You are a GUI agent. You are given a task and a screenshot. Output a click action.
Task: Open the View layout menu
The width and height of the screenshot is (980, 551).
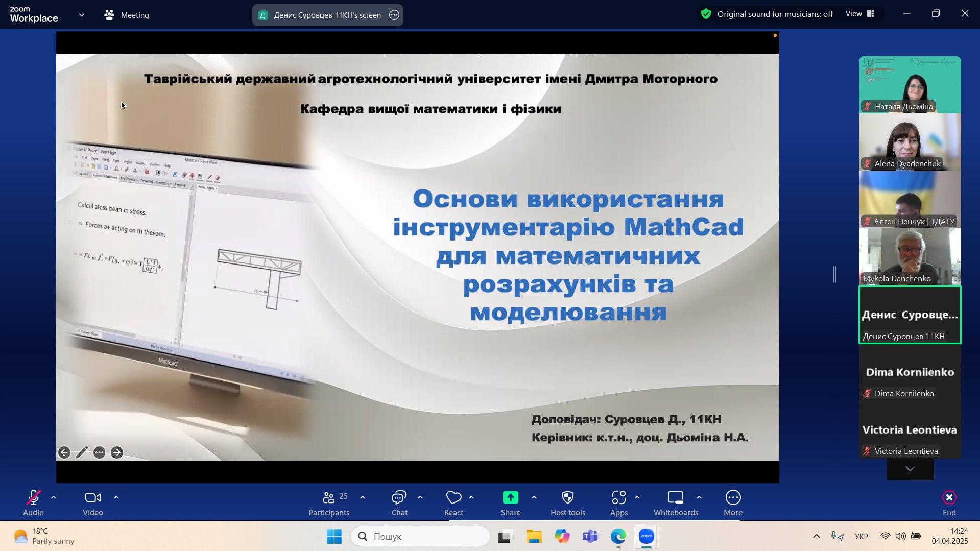point(860,14)
